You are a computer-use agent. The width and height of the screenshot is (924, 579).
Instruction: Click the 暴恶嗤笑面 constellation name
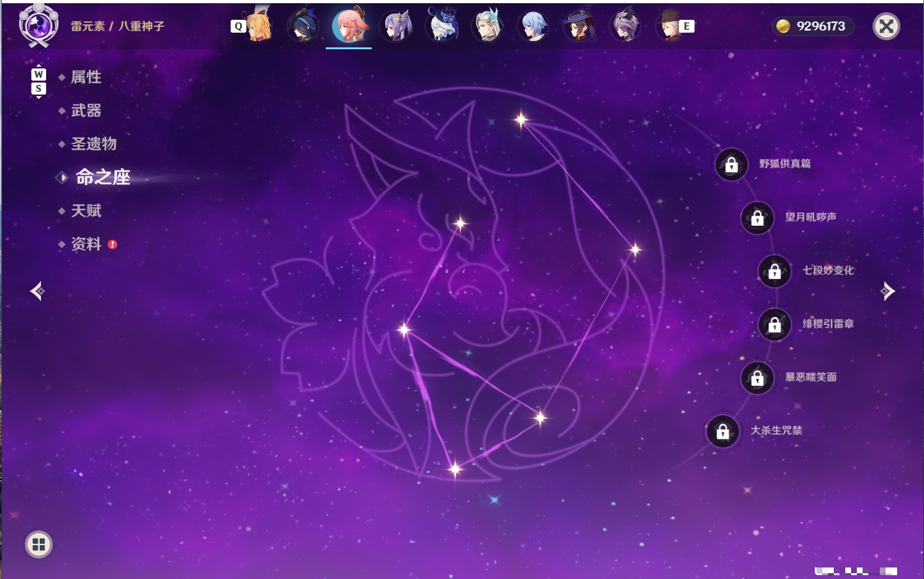811,377
